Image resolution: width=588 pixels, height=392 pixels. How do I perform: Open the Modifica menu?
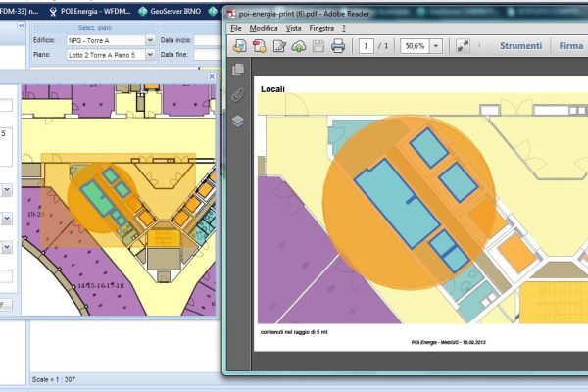[x=264, y=28]
